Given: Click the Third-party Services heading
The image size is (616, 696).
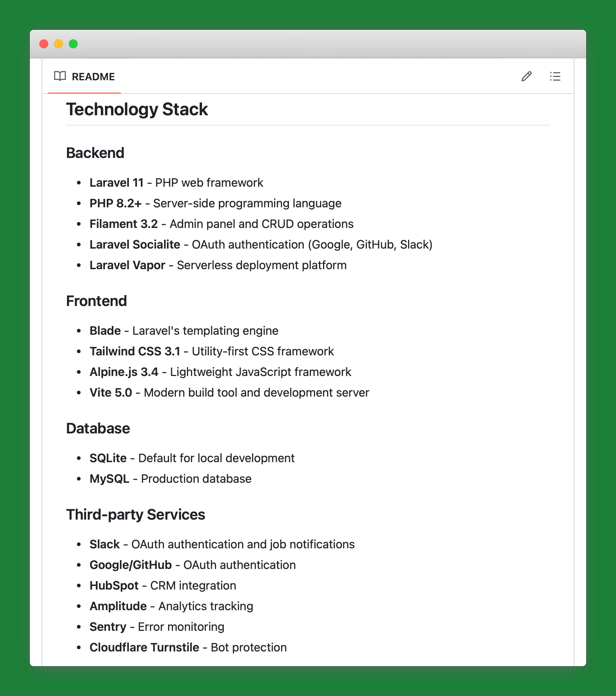Looking at the screenshot, I should point(135,514).
